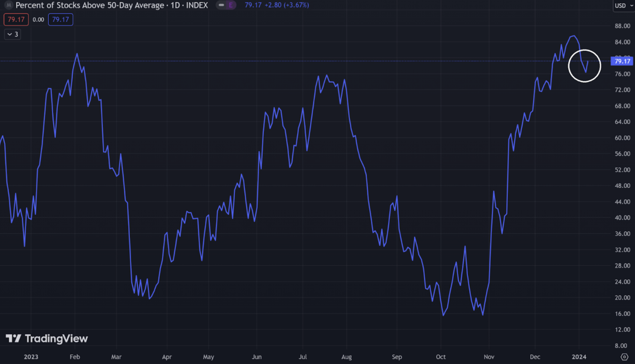Click the "0.00" change value in the legend

(x=38, y=19)
